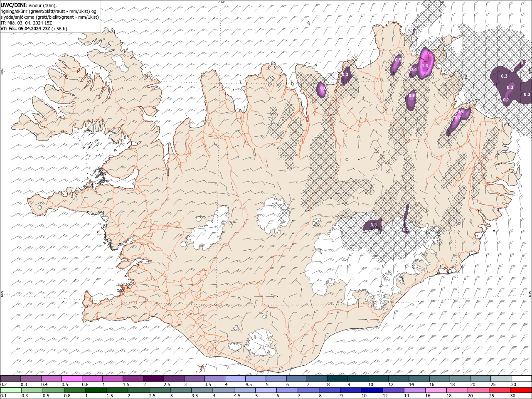Select the light pink swatch labeled 16 in the lower legend
The height and width of the screenshot is (399, 532).
(x=436, y=390)
